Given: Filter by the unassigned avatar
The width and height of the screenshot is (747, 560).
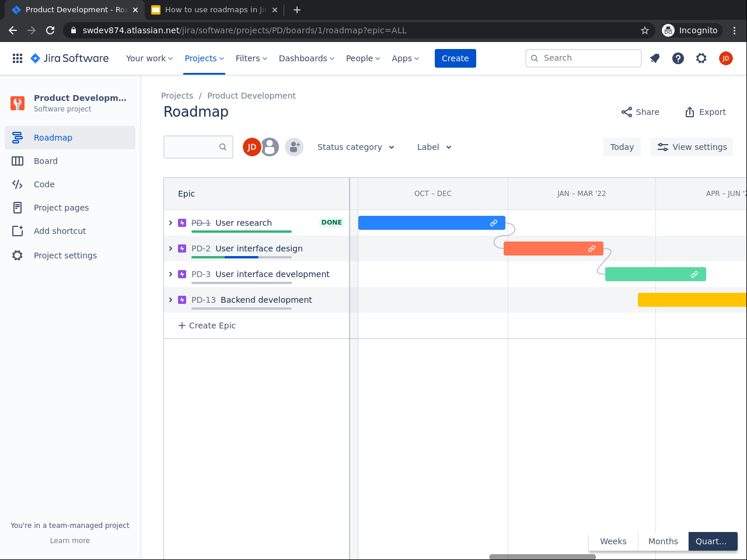Looking at the screenshot, I should (270, 147).
